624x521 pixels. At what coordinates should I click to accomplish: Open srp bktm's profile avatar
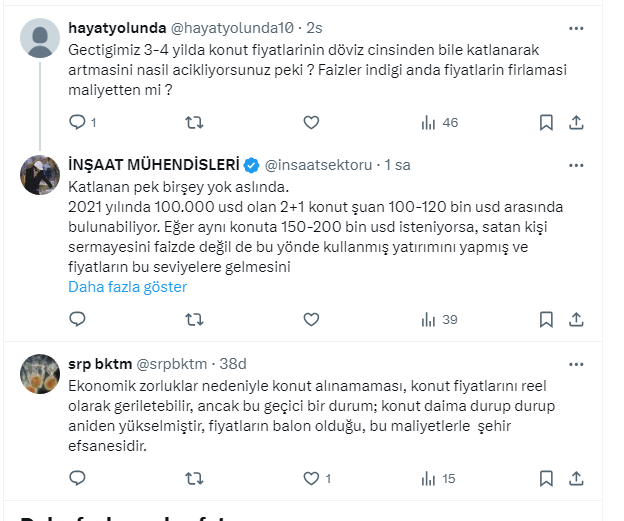point(41,374)
